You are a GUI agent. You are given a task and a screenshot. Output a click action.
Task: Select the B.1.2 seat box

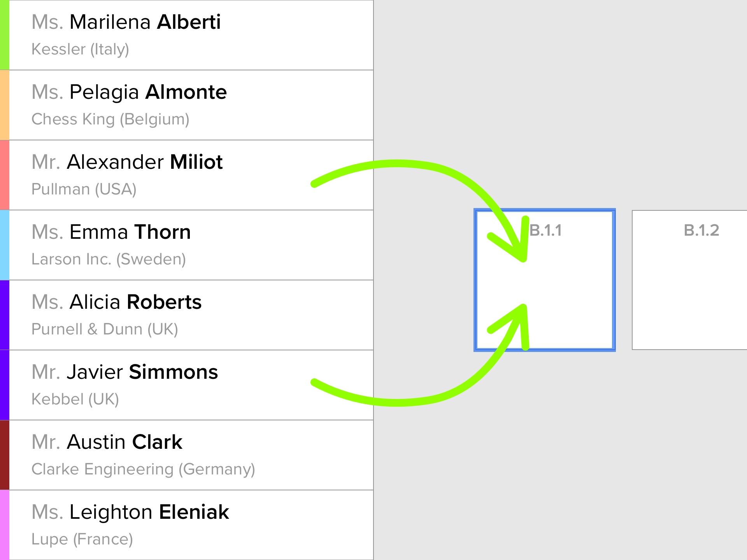click(689, 280)
